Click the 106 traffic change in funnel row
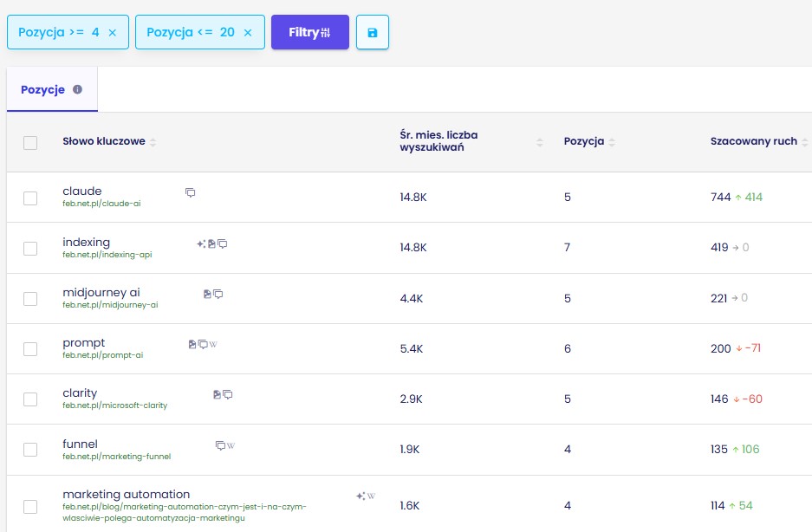Image resolution: width=812 pixels, height=532 pixels. 750,449
